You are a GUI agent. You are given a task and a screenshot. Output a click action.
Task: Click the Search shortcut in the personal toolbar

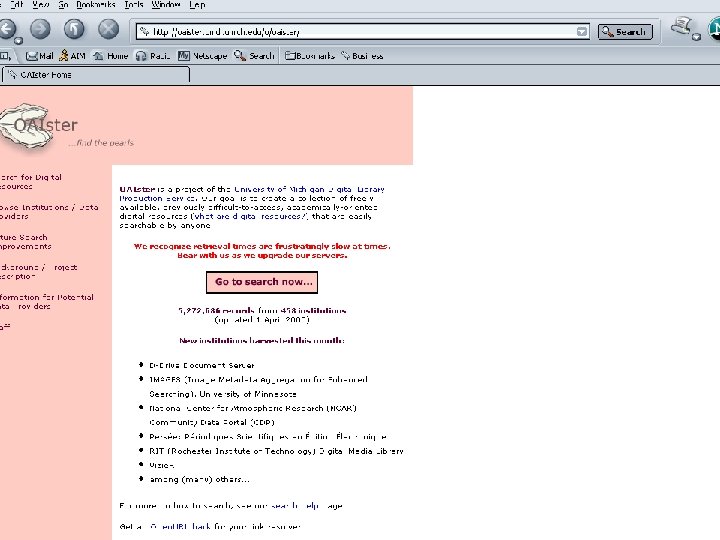254,56
